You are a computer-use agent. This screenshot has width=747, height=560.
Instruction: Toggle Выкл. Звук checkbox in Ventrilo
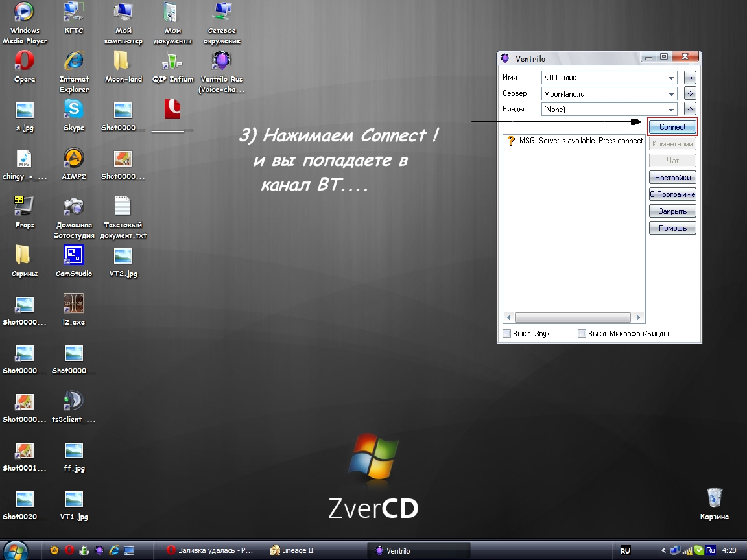(x=507, y=333)
